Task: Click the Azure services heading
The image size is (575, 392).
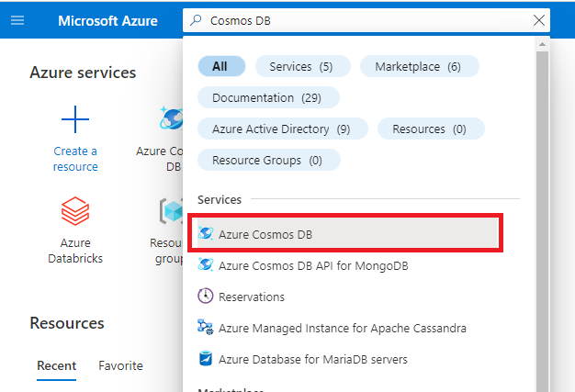Action: coord(83,73)
